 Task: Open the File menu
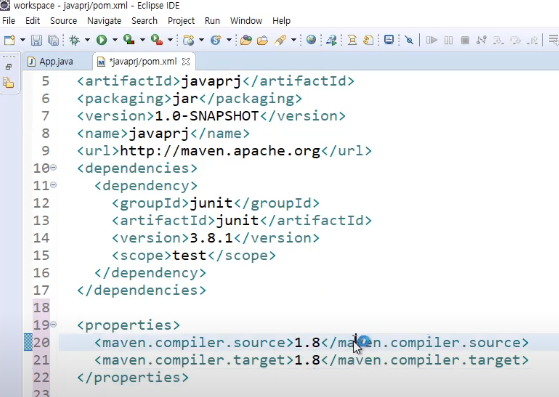(9, 21)
